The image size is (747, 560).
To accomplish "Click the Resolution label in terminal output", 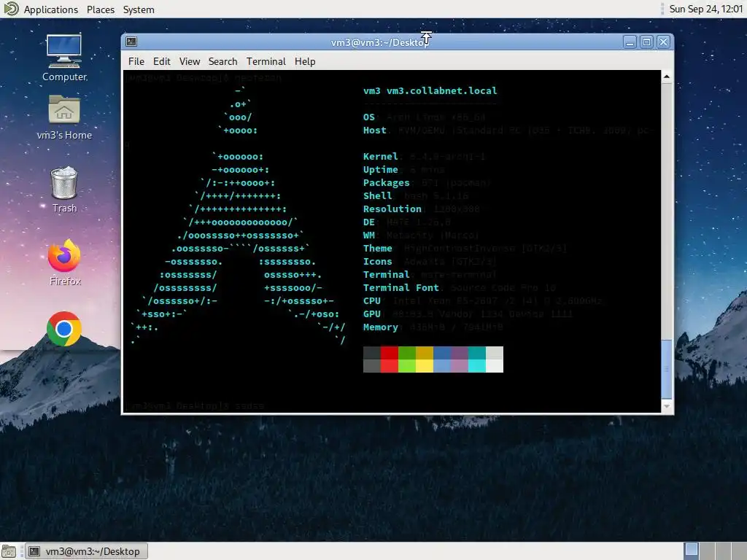I will click(x=392, y=209).
